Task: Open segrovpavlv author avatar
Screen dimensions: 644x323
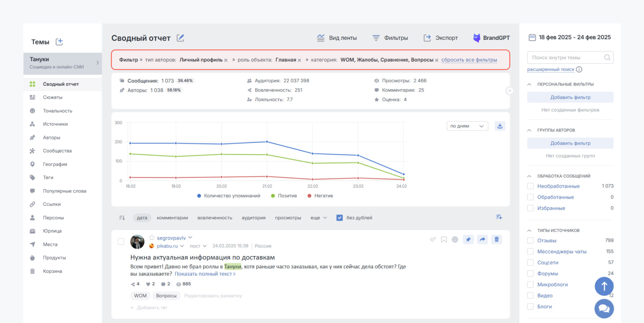Action: [x=137, y=242]
